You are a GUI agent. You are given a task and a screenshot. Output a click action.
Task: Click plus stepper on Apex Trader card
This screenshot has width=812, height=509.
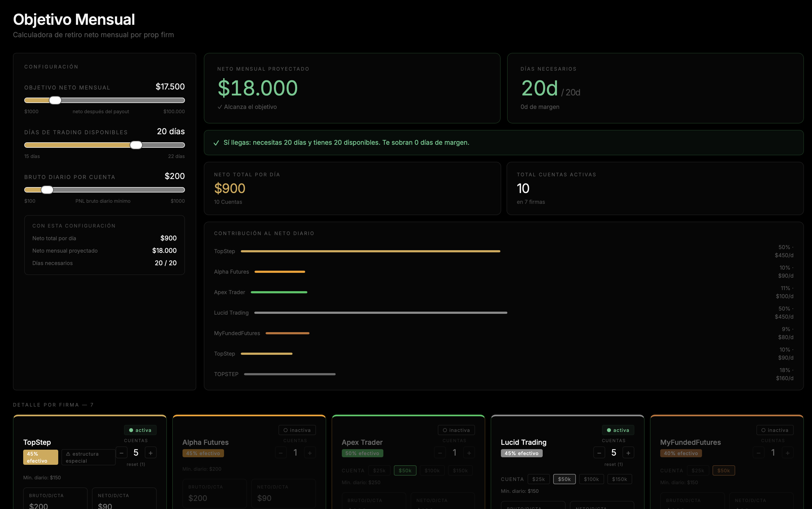pyautogui.click(x=469, y=452)
